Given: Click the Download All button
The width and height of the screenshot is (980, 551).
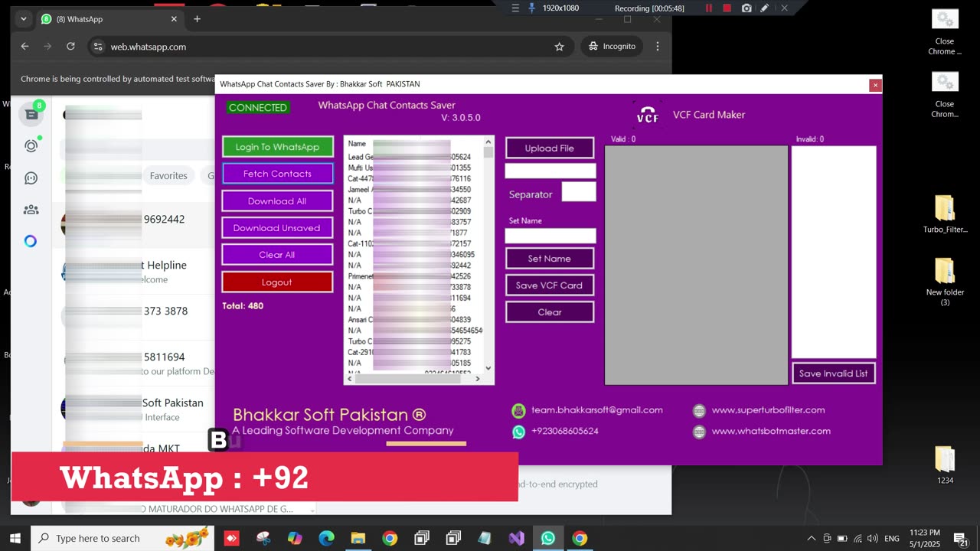Looking at the screenshot, I should (277, 201).
